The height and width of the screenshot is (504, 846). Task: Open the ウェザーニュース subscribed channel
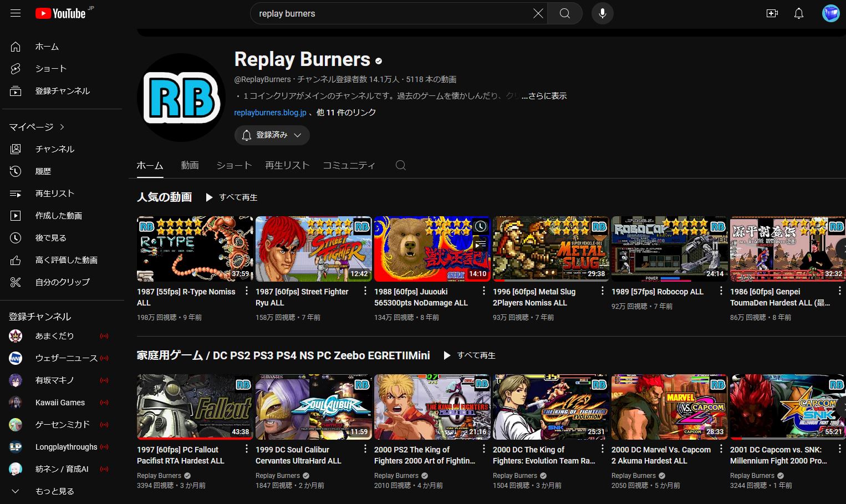(62, 358)
